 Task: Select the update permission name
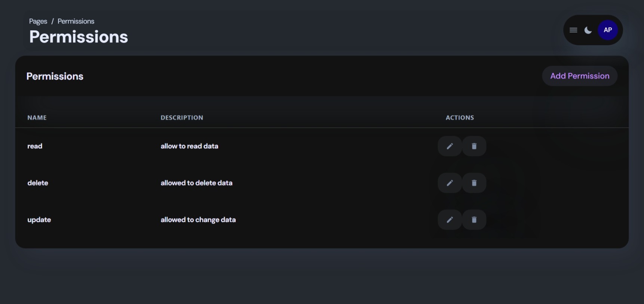(x=39, y=220)
